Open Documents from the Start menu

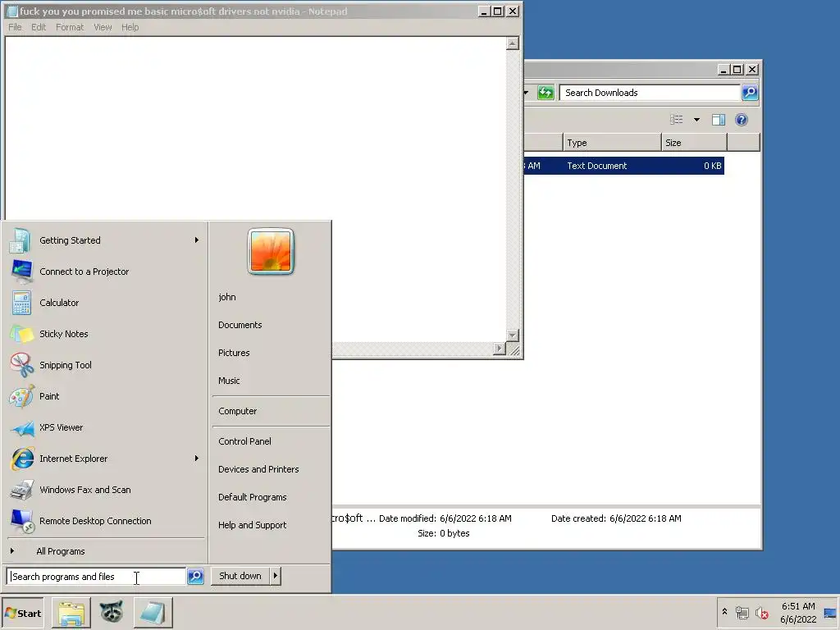[240, 325]
